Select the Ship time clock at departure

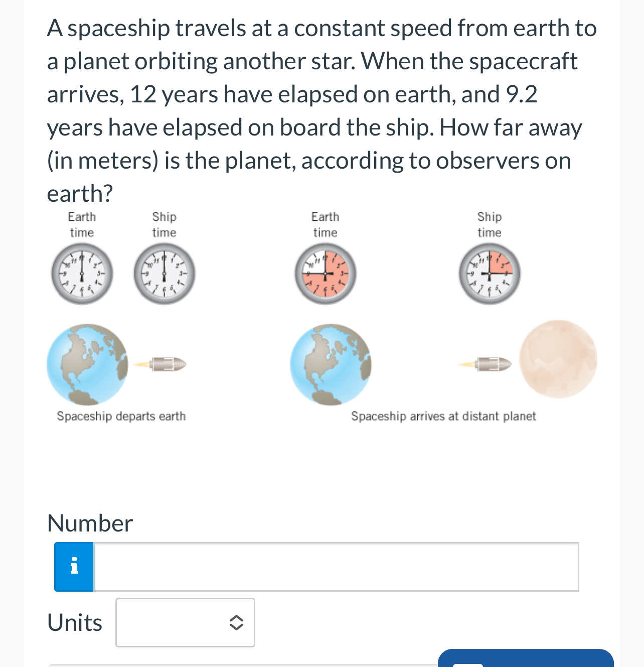click(x=164, y=274)
